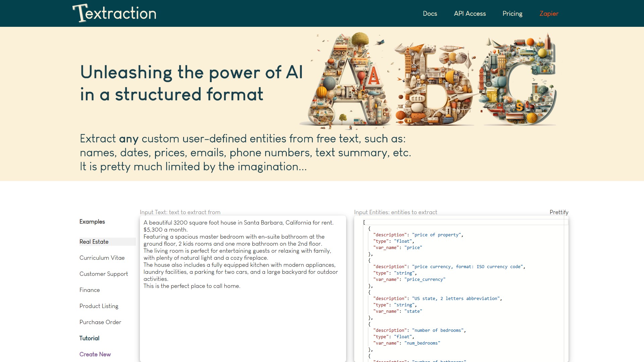Image resolution: width=644 pixels, height=362 pixels.
Task: Open the Customer Support example
Action: 103,274
